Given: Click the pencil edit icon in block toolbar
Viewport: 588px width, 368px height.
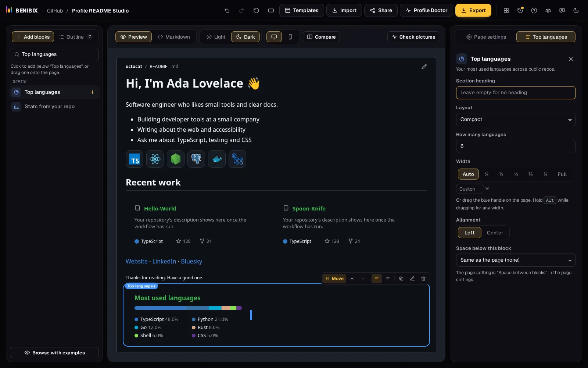Looking at the screenshot, I should tap(412, 279).
